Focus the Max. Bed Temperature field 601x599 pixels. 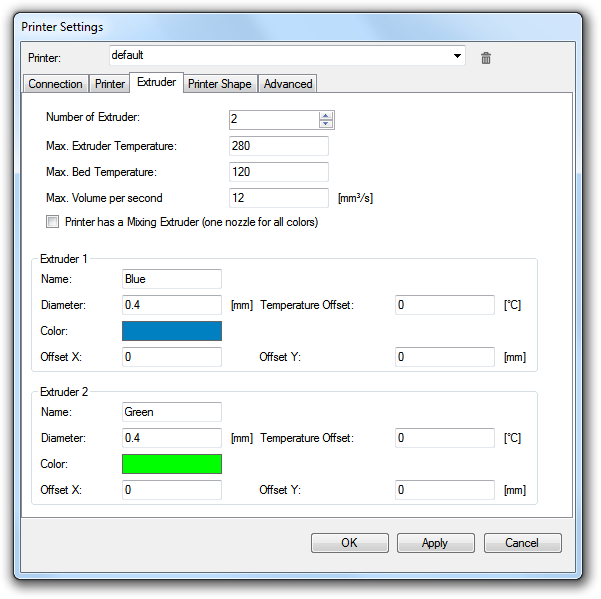pos(279,172)
